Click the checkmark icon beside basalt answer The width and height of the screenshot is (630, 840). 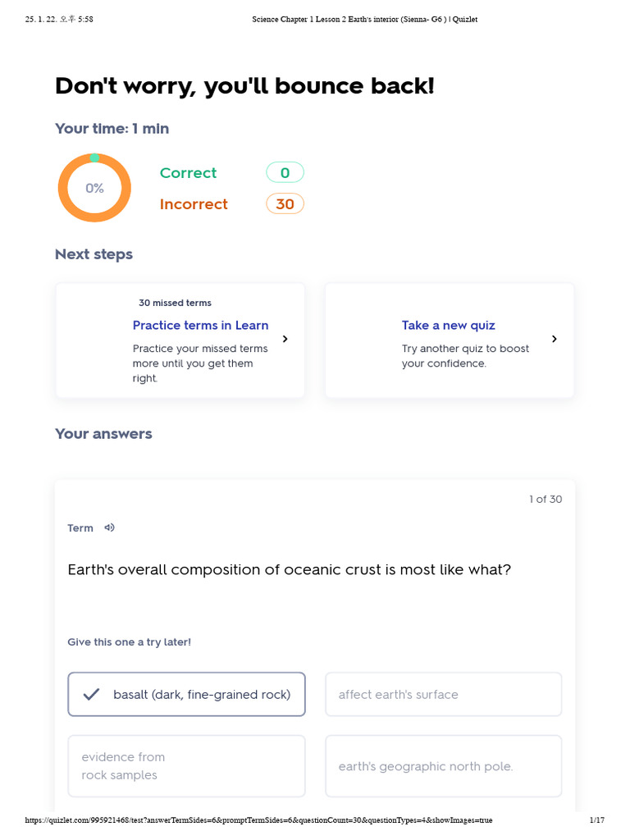(x=92, y=695)
